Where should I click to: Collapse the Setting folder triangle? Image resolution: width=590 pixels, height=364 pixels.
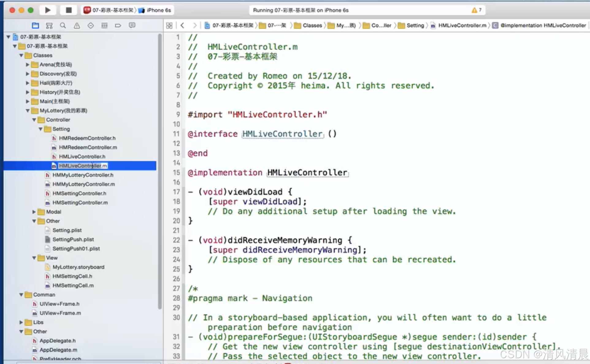40,129
